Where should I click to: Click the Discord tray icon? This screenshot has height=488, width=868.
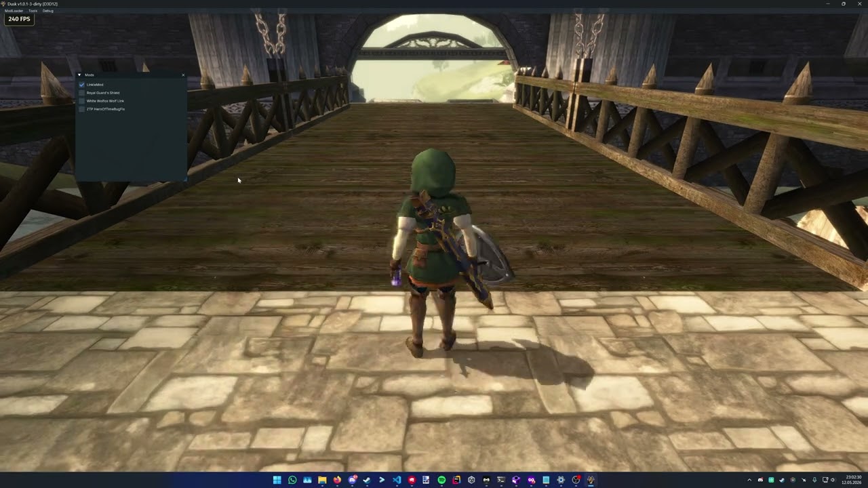pyautogui.click(x=760, y=480)
